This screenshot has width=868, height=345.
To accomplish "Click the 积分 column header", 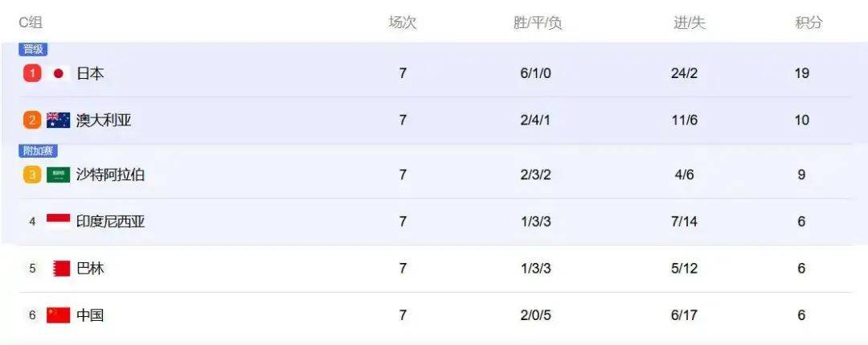I will point(809,23).
